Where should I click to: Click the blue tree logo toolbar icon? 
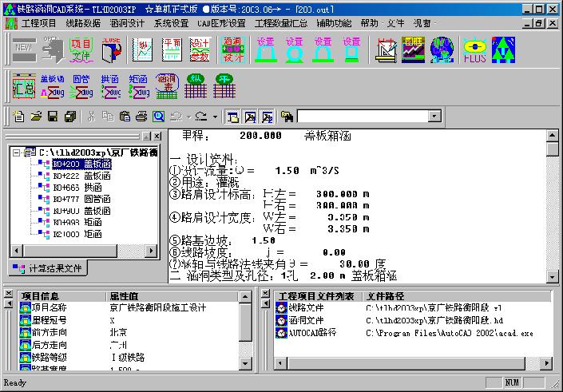tap(503, 49)
